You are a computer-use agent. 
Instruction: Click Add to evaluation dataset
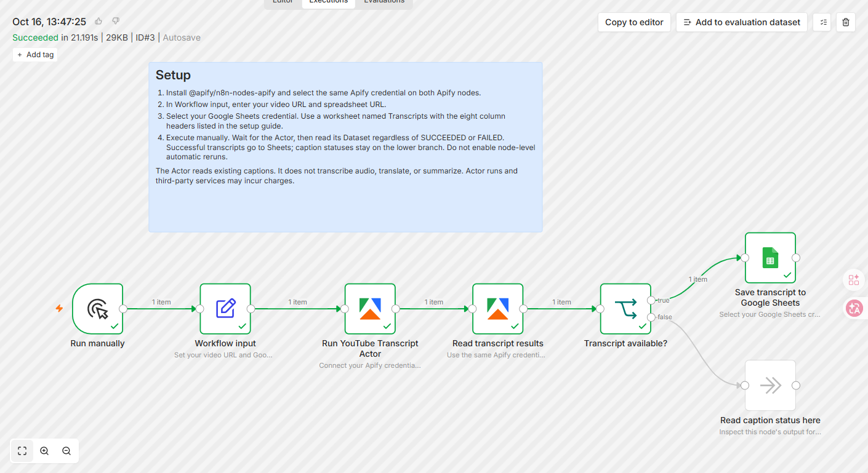click(742, 22)
